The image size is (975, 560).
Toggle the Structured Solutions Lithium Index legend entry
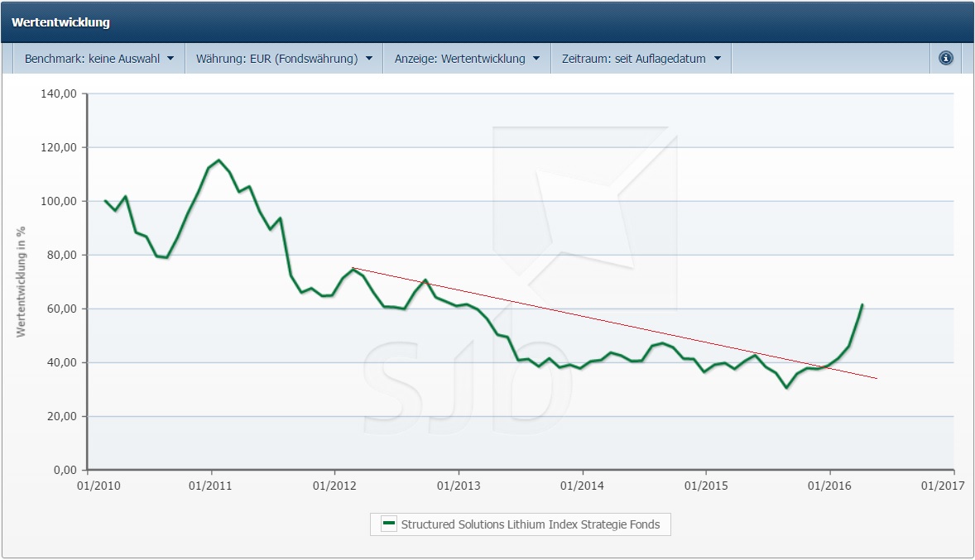click(530, 524)
